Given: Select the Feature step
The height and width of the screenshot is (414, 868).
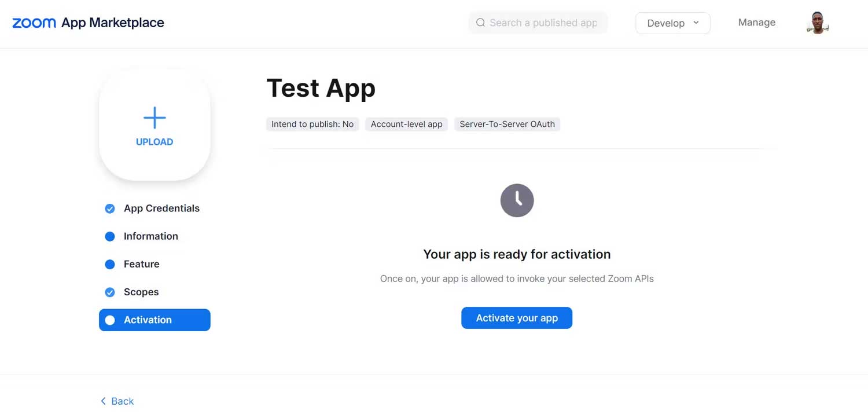Looking at the screenshot, I should point(141,263).
